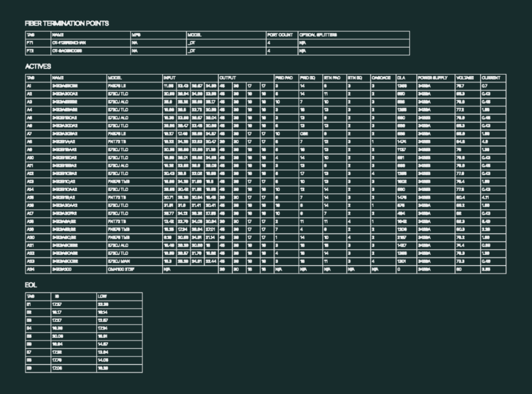The image size is (532, 394).
Task: Click voltage value 77.2 in row A4
Action: [x=461, y=110]
